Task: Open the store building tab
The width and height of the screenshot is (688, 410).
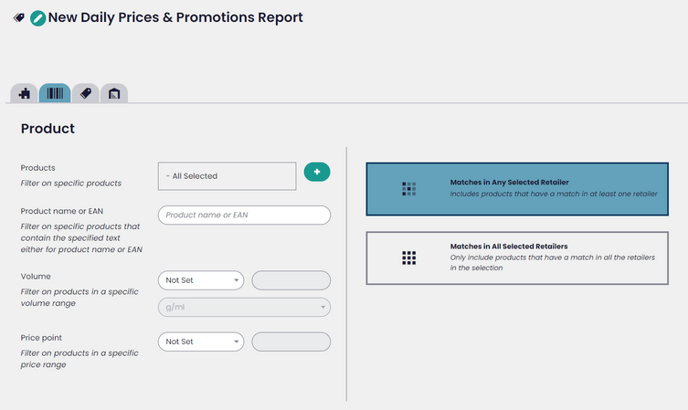Action: pos(114,93)
